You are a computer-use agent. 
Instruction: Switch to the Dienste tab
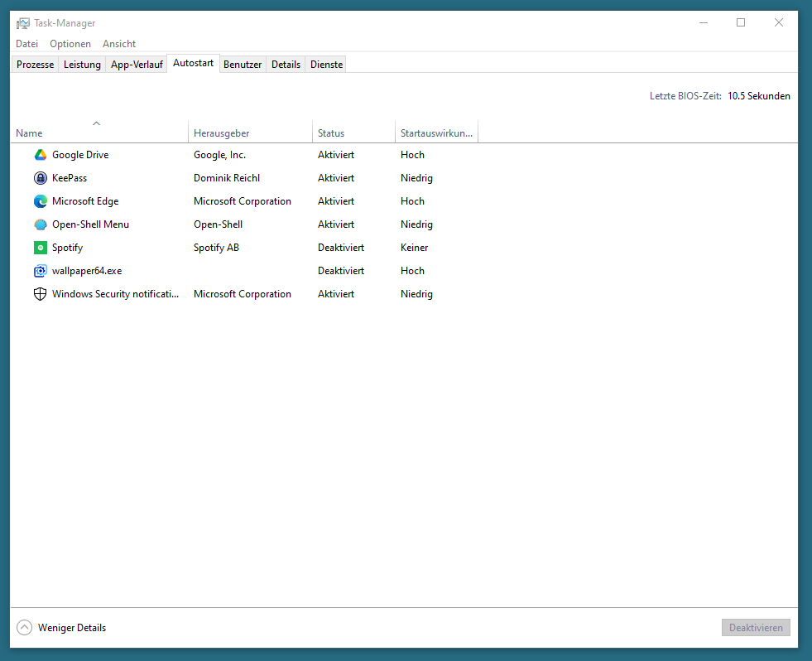pos(326,65)
